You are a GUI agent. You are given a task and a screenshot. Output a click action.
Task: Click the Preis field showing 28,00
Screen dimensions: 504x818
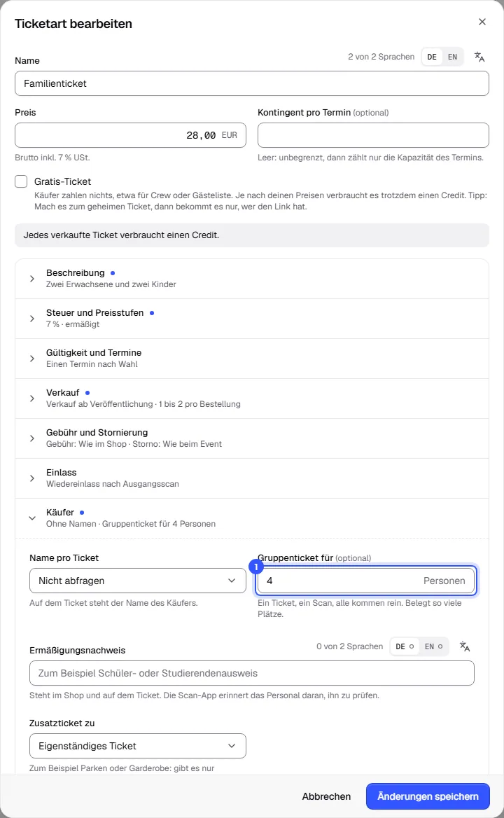pyautogui.click(x=130, y=135)
